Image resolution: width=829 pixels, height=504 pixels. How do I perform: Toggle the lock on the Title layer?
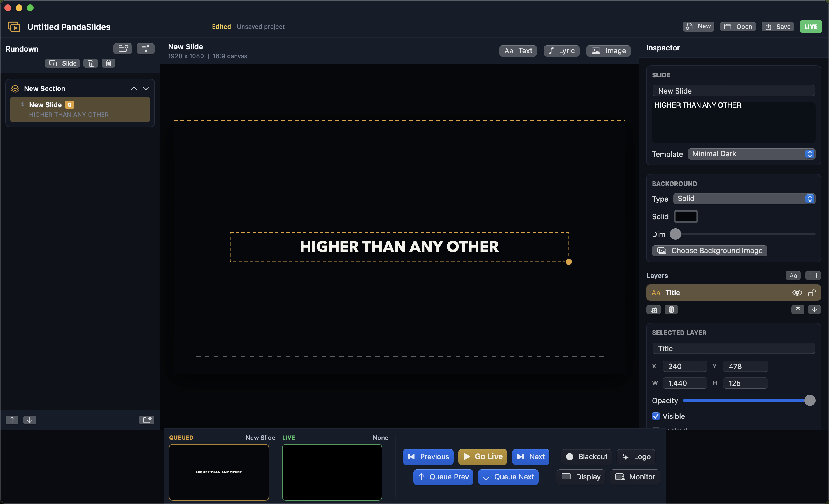[x=812, y=293]
